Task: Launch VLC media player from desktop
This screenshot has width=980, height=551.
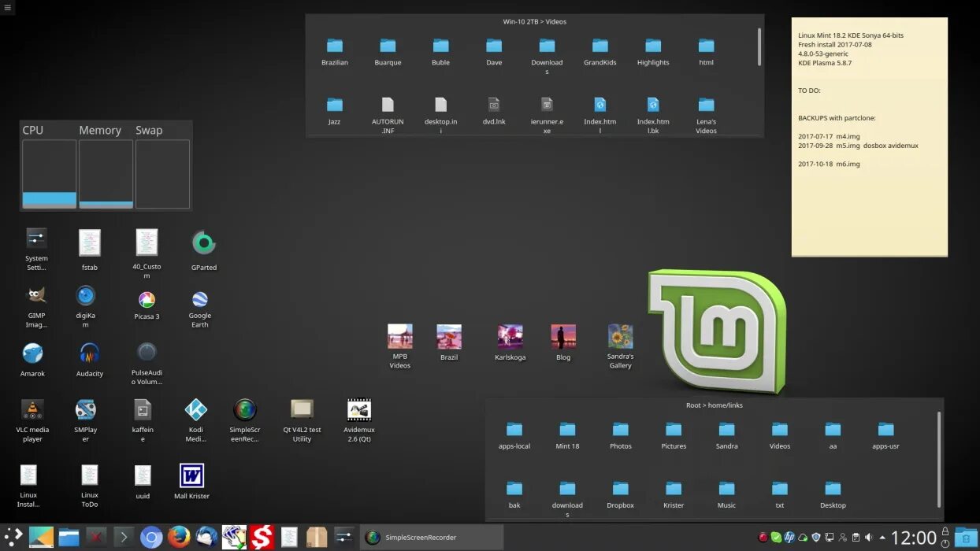Action: click(x=32, y=421)
